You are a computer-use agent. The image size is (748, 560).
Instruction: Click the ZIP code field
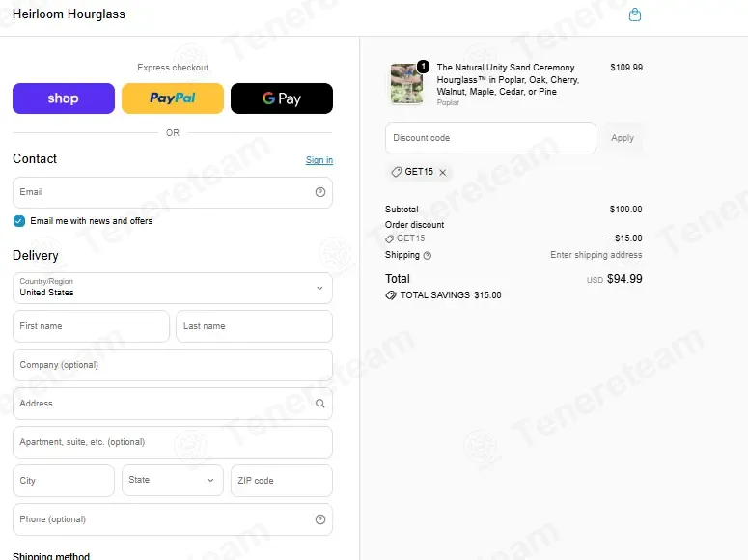coord(282,480)
